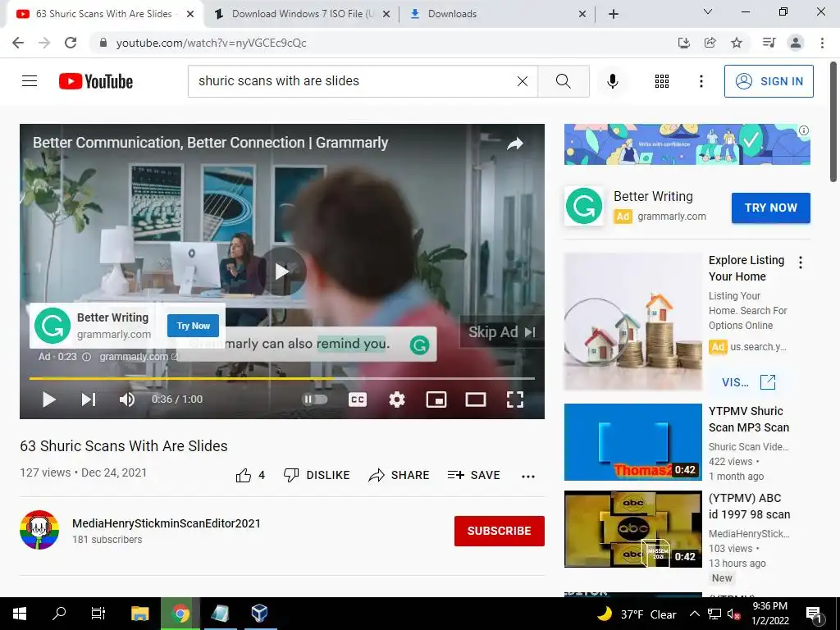Image resolution: width=840 pixels, height=630 pixels.
Task: Click the SIGN IN button
Action: 769,81
